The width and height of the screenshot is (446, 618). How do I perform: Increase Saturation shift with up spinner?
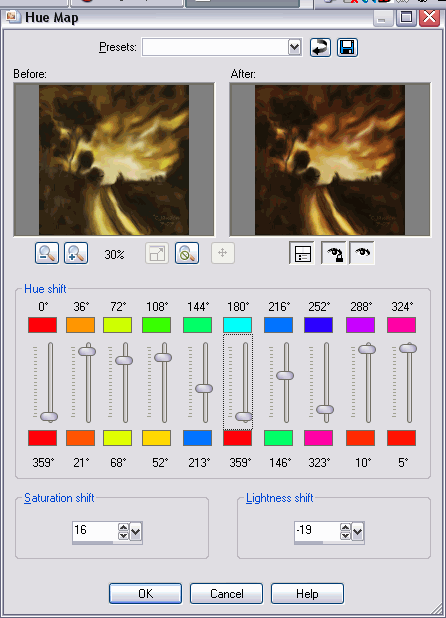click(124, 527)
